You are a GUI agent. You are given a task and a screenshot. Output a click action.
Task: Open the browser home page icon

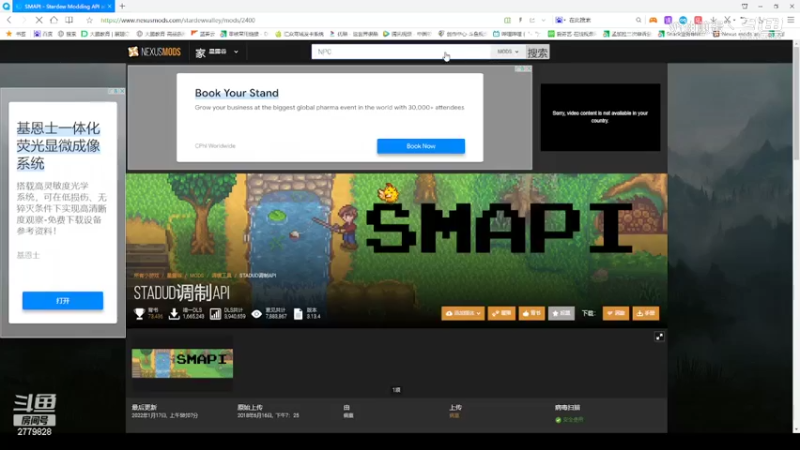tap(54, 20)
